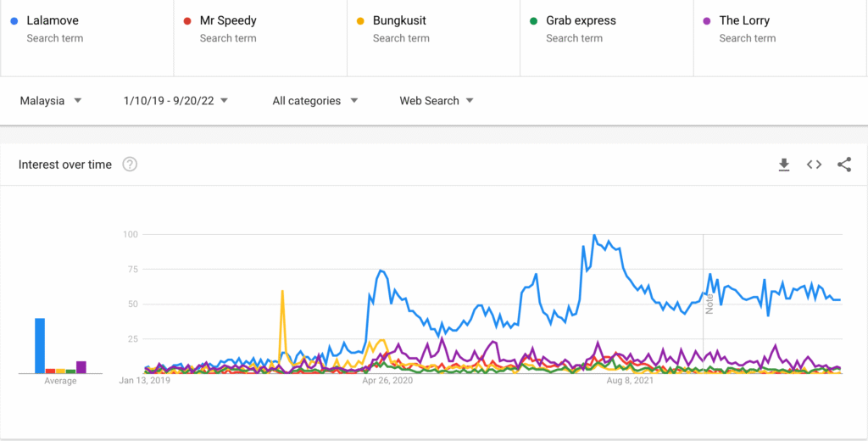Click the purple The Lorry dot

click(x=706, y=20)
